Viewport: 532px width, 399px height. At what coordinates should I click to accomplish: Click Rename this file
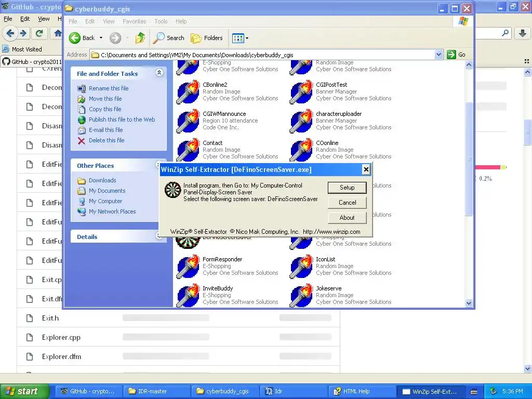pyautogui.click(x=109, y=88)
